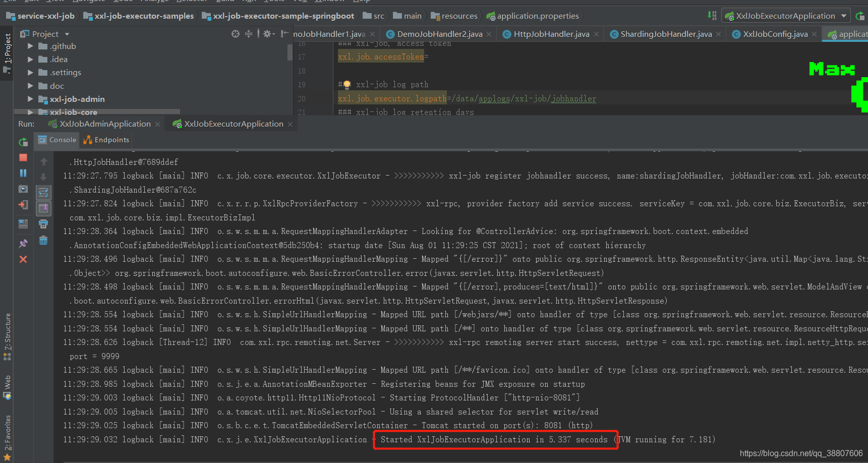The width and height of the screenshot is (868, 463).
Task: Clear all console output
Action: coord(44,240)
